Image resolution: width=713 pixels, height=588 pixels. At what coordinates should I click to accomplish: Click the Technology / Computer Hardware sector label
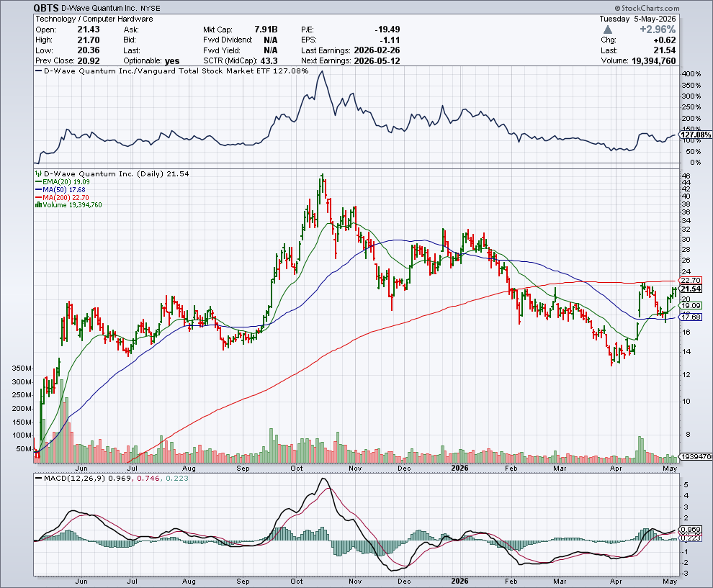(94, 19)
